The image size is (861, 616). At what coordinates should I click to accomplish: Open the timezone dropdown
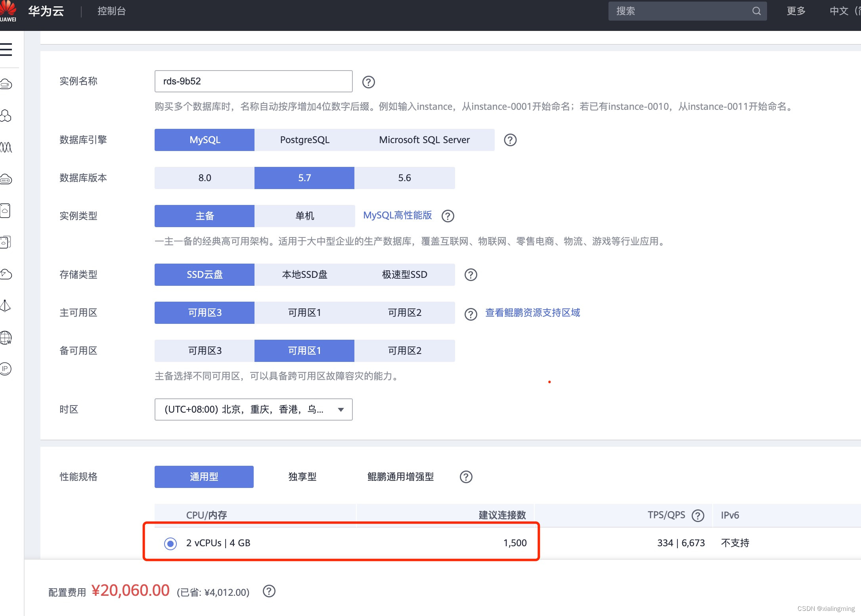254,409
